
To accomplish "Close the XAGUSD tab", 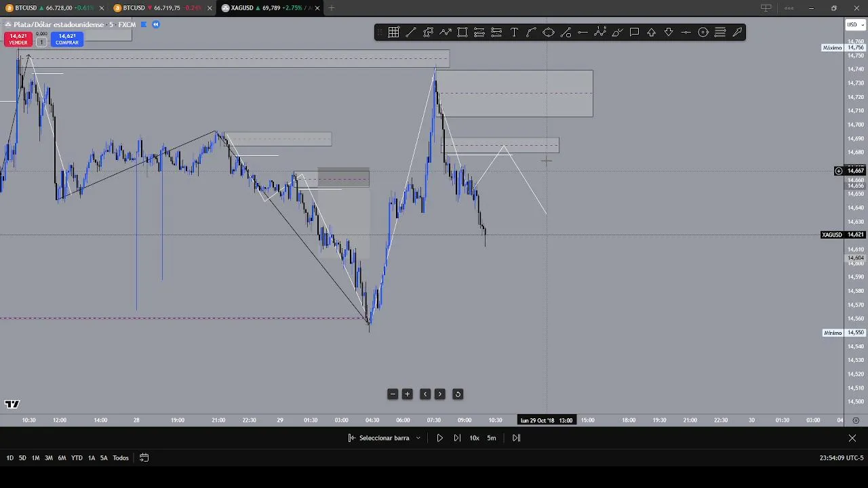I will (317, 8).
